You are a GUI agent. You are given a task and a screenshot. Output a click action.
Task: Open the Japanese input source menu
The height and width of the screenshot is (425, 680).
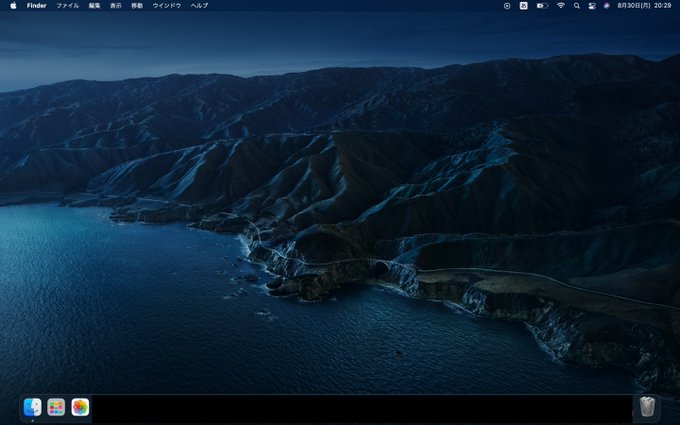[x=523, y=6]
